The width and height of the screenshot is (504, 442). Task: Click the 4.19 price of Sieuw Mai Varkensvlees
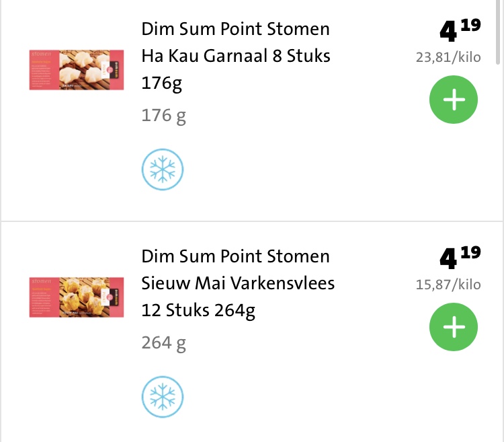(460, 258)
